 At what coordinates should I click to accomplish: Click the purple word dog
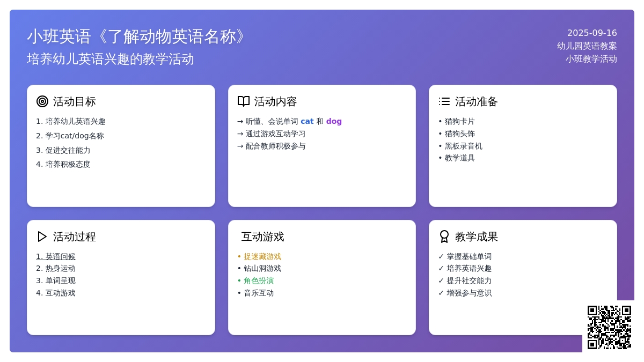[x=334, y=121]
